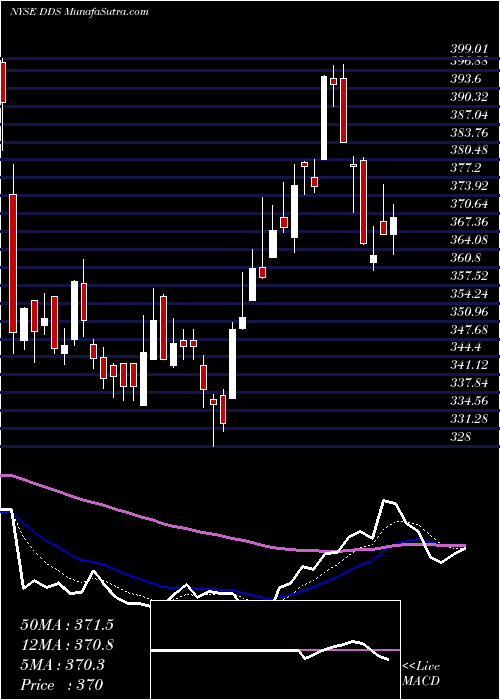Click the 383.76 price axis label
This screenshot has width=500, height=700.
tap(469, 132)
